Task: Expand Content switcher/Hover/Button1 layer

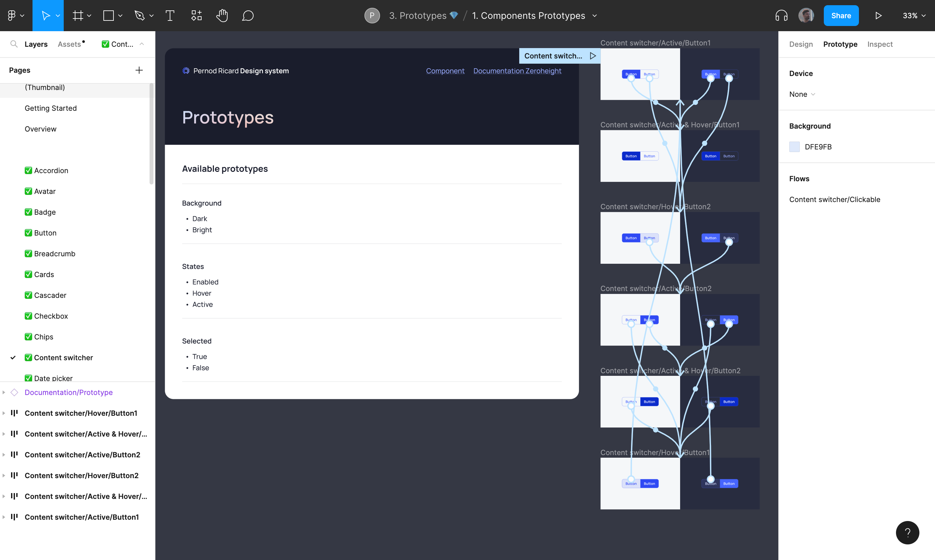Action: point(4,413)
